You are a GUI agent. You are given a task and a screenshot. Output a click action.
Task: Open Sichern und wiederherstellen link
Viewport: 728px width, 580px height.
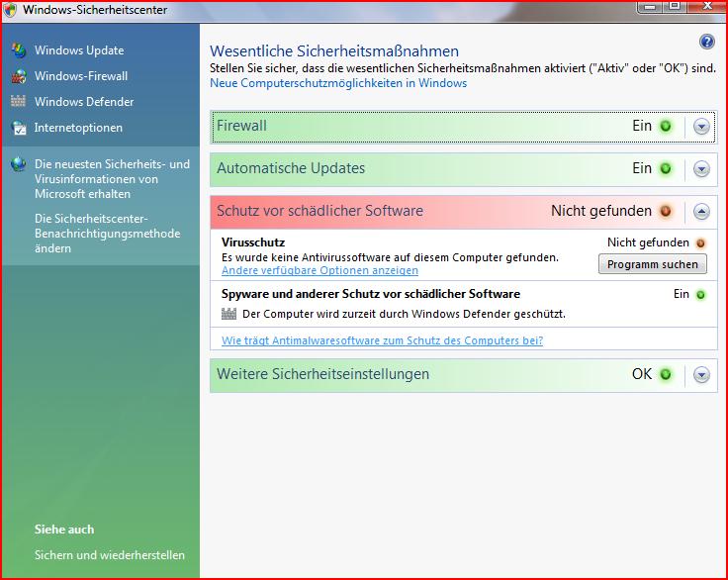click(x=110, y=555)
